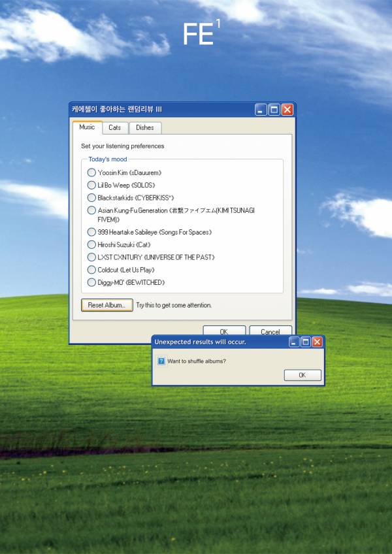Choose Lil Bo Weep SOLOS radio button
Screen dimensions: 392x554
91,185
